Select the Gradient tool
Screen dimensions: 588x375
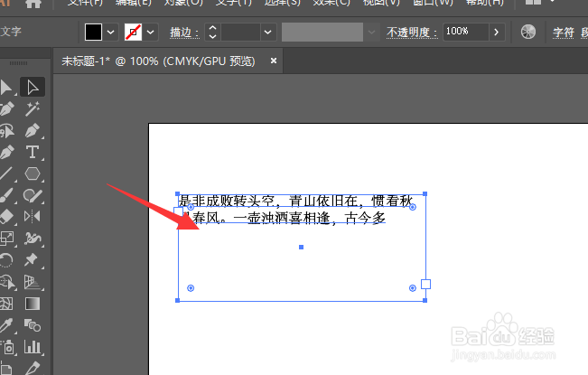[33, 304]
